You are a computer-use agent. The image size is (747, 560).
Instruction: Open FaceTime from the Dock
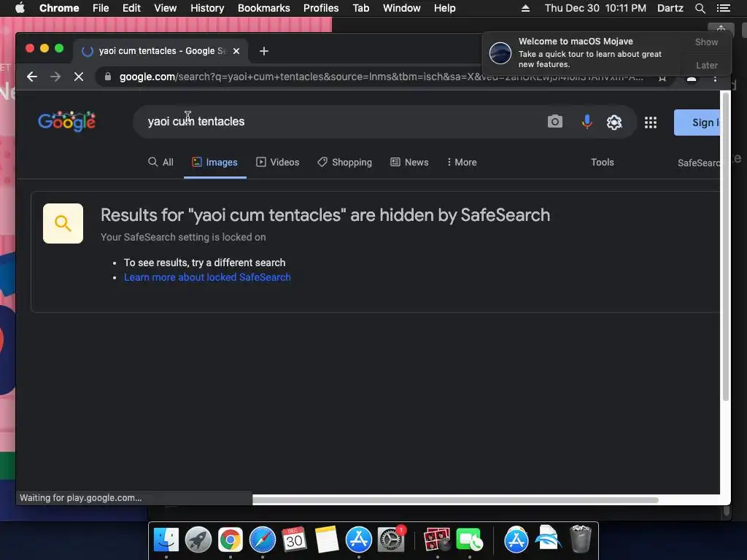click(469, 540)
